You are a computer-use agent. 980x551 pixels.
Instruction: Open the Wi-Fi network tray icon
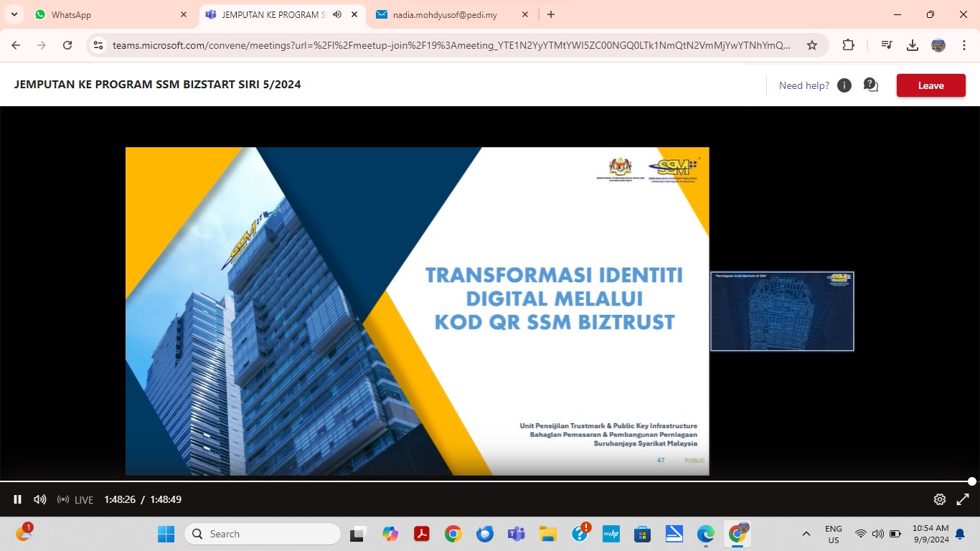coord(861,534)
